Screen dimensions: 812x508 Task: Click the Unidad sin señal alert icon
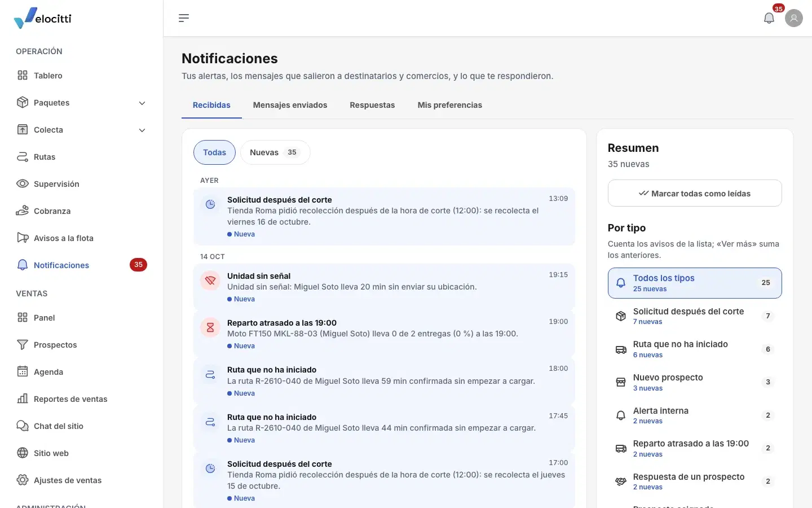click(210, 281)
